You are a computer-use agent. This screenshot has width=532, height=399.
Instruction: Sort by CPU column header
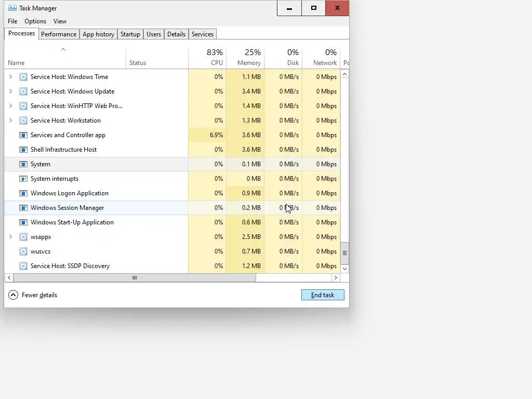207,57
